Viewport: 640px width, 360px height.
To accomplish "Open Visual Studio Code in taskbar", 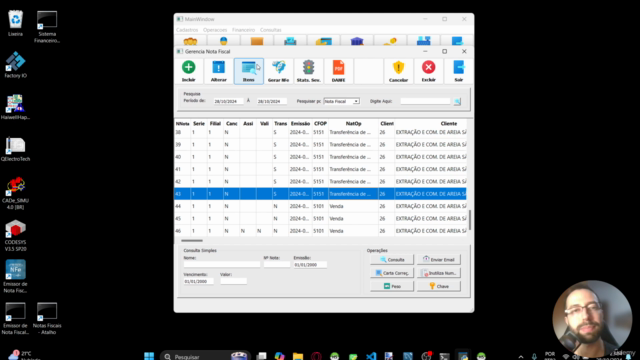I will [371, 356].
